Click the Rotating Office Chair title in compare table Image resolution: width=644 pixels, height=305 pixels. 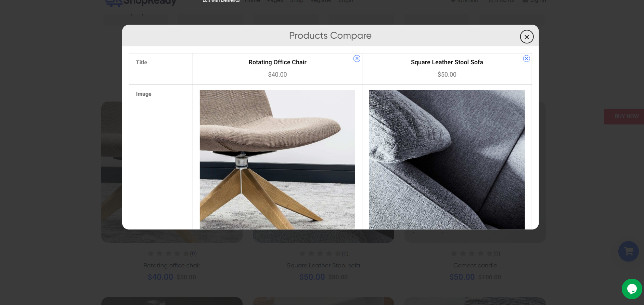pos(277,62)
